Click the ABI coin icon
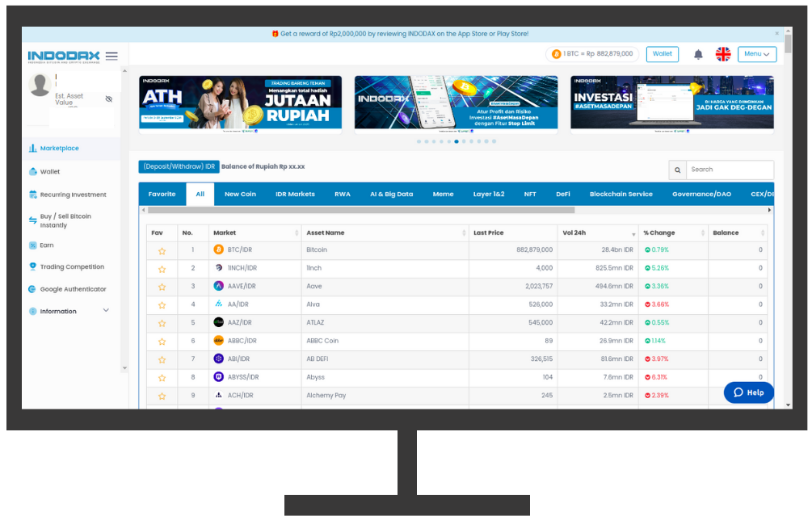 pos(218,359)
